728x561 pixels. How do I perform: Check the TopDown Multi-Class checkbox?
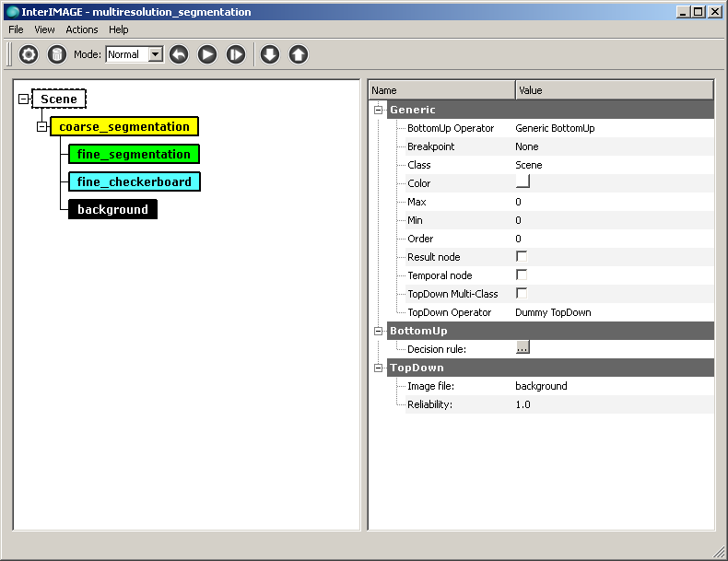point(522,293)
